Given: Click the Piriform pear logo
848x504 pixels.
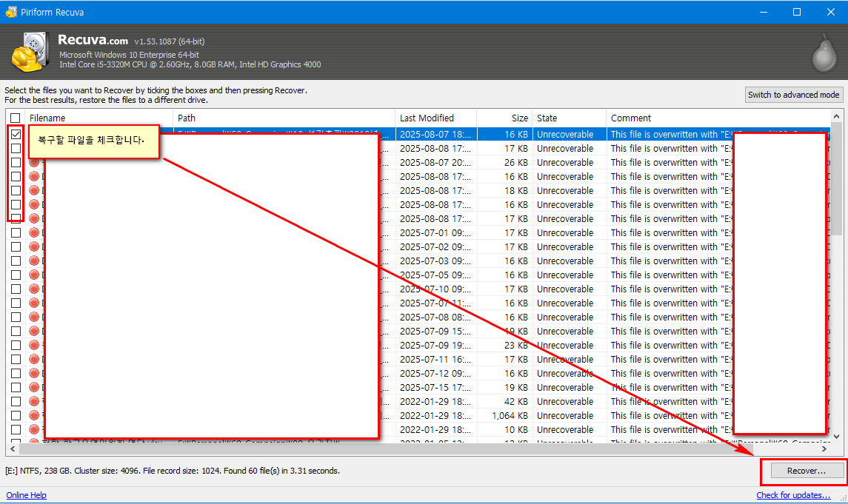Looking at the screenshot, I should point(825,53).
